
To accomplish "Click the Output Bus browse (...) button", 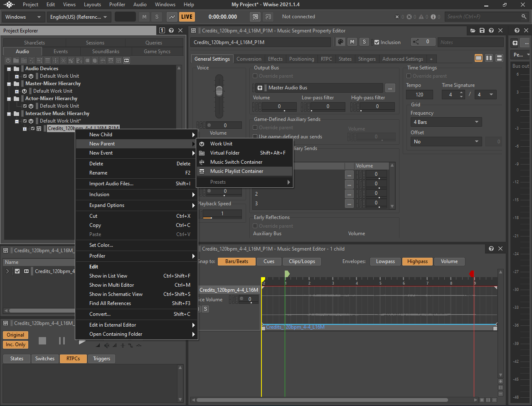I will click(x=390, y=88).
